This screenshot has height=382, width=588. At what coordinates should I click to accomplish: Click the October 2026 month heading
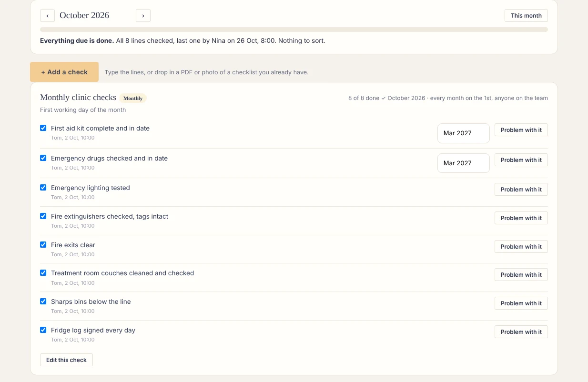[x=84, y=15]
